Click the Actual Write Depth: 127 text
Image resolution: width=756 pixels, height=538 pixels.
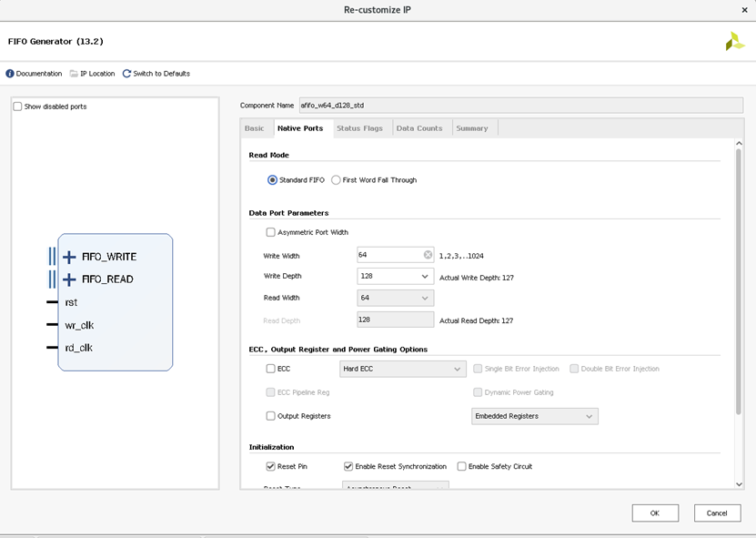[x=477, y=278]
